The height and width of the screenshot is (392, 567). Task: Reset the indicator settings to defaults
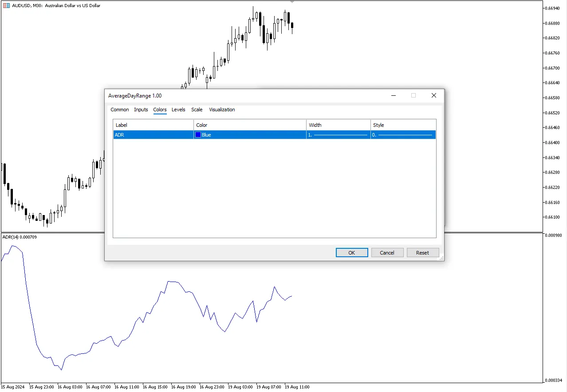click(422, 253)
